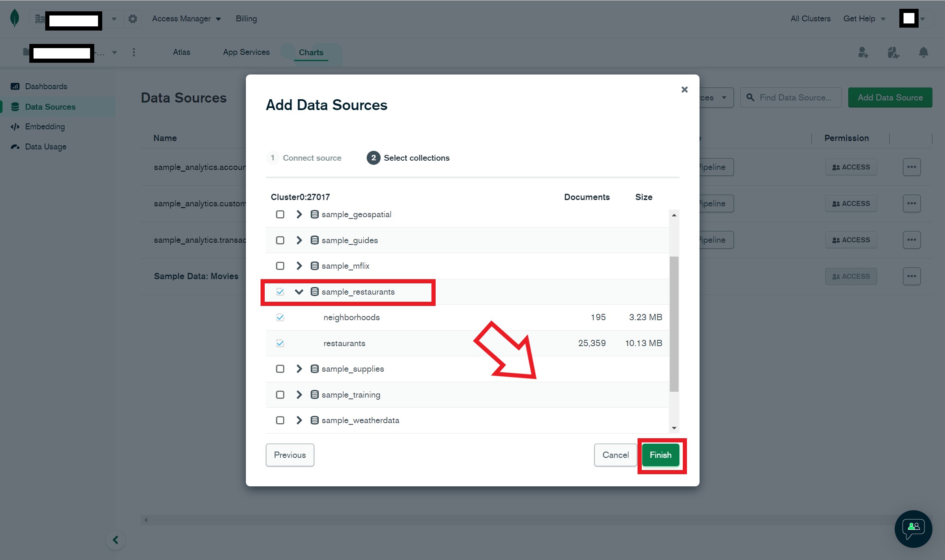Go to step 1 Connect source
This screenshot has width=945, height=560.
click(304, 158)
